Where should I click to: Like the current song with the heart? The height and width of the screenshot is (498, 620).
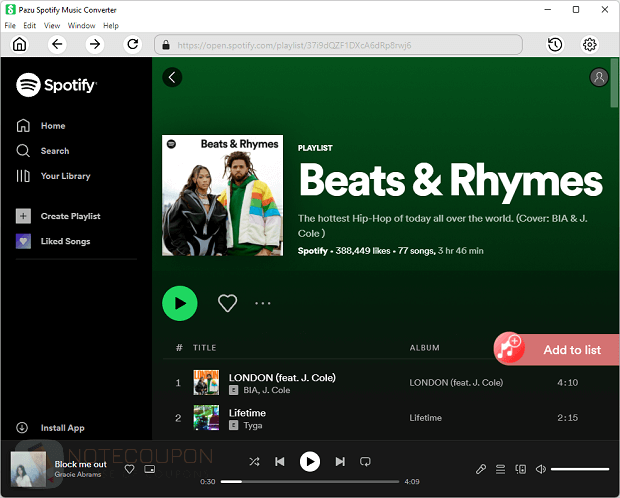point(129,469)
